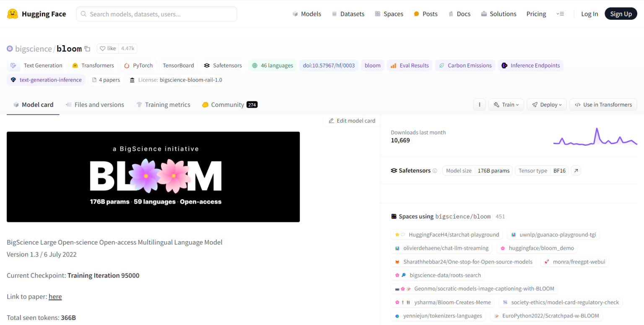This screenshot has width=644, height=325.
Task: Click the Sign Up button
Action: pos(621,13)
